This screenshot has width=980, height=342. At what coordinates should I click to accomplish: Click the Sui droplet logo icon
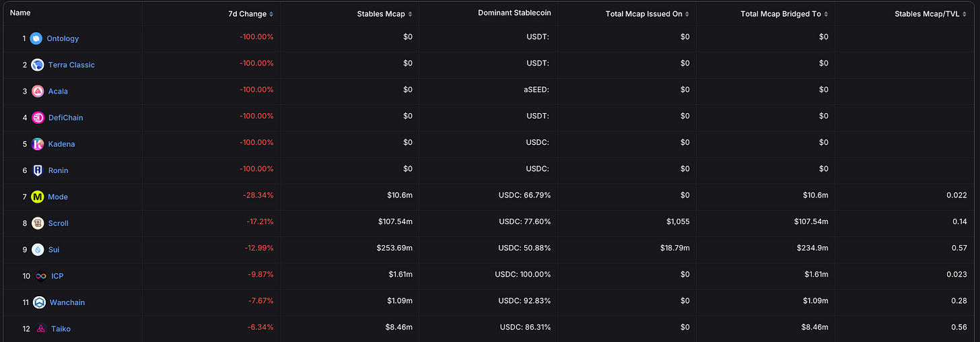coord(38,249)
